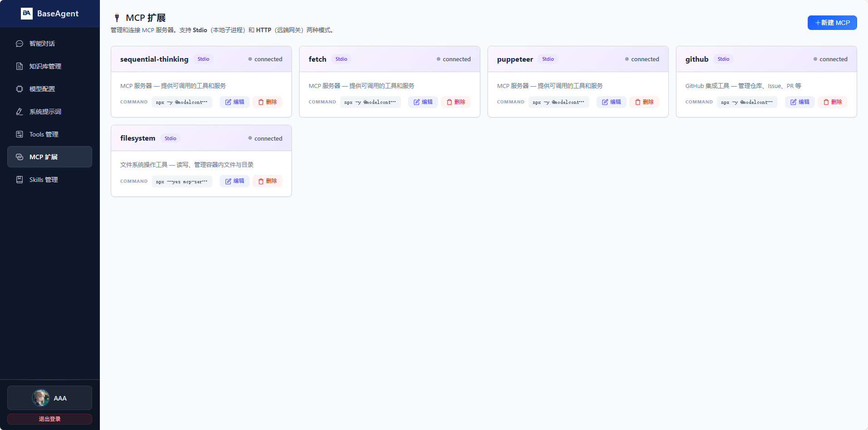Click the npx --yes command on filesystem card
868x430 pixels.
click(182, 181)
